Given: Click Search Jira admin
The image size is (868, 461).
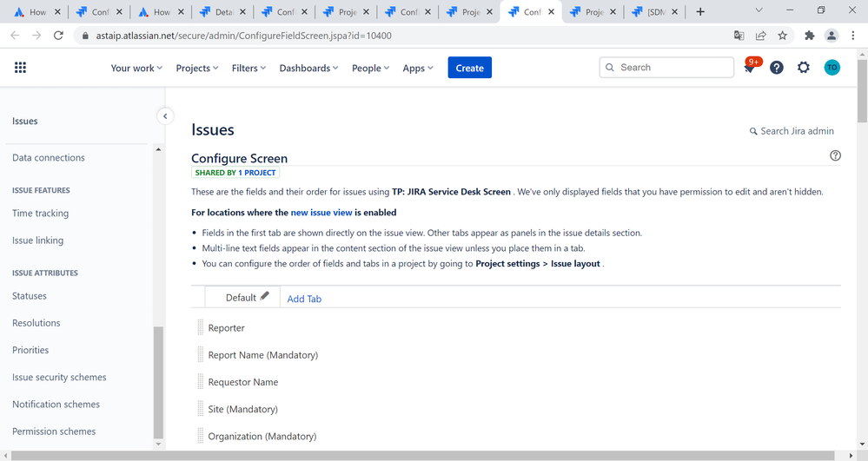Looking at the screenshot, I should [792, 131].
